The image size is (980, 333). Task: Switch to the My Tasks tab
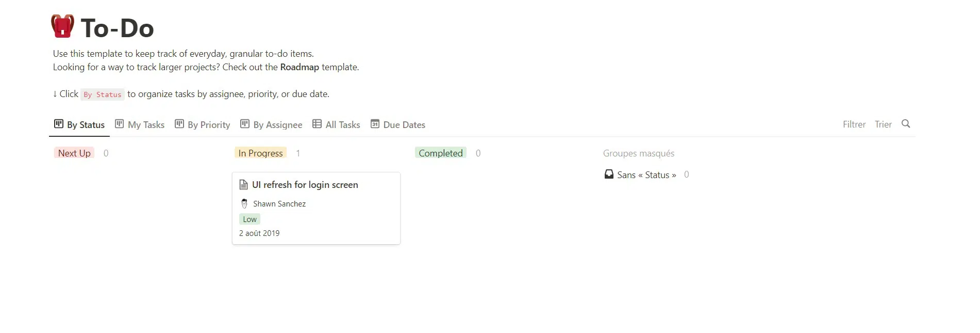pyautogui.click(x=146, y=125)
